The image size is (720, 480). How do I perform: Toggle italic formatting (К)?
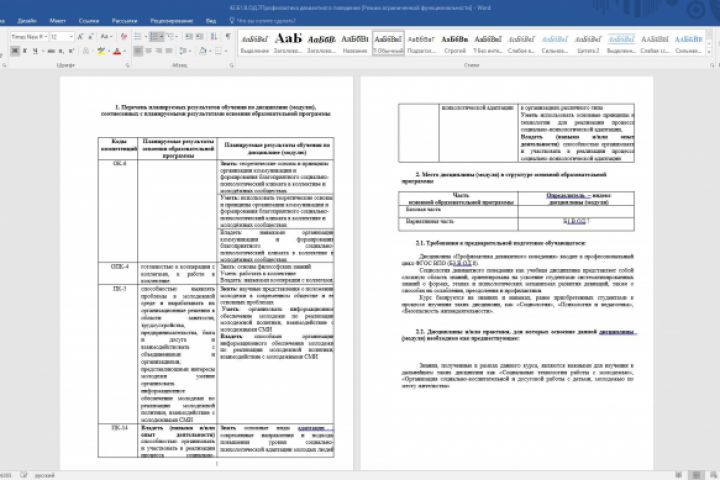coord(25,51)
